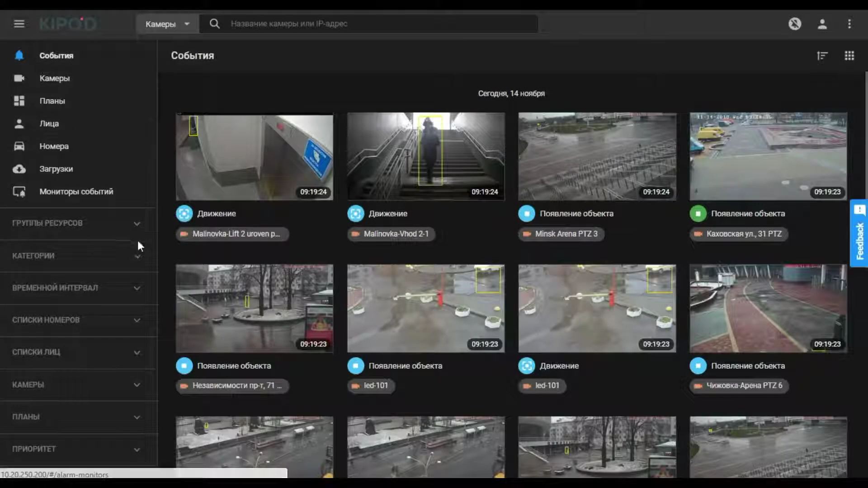
Task: Expand the Планы filter section
Action: coord(78,417)
